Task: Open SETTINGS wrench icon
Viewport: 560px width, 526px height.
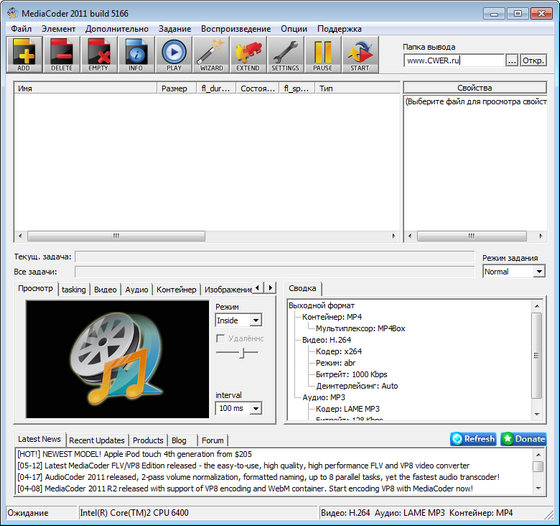Action: 285,55
